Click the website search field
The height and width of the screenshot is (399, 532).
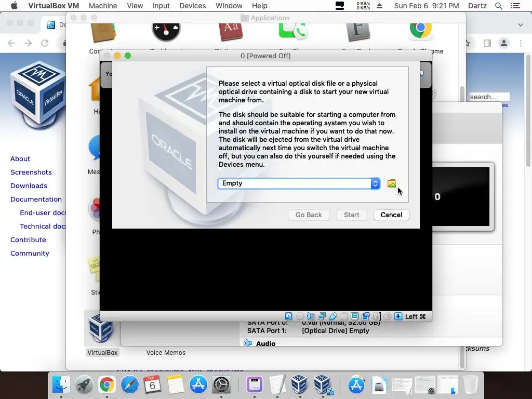[489, 97]
